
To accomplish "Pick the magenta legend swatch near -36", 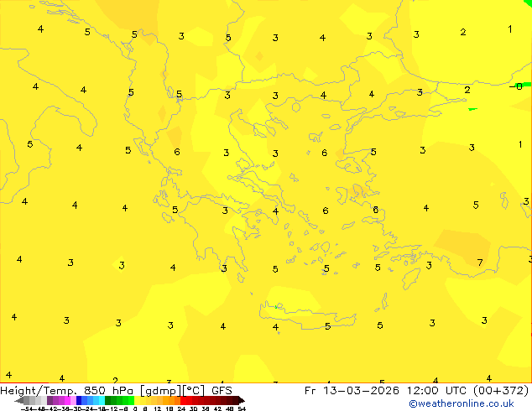I will tap(67, 400).
